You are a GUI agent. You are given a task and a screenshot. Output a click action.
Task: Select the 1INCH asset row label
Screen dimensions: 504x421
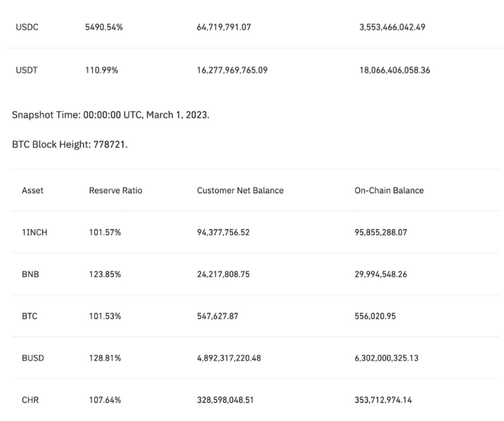tap(34, 233)
